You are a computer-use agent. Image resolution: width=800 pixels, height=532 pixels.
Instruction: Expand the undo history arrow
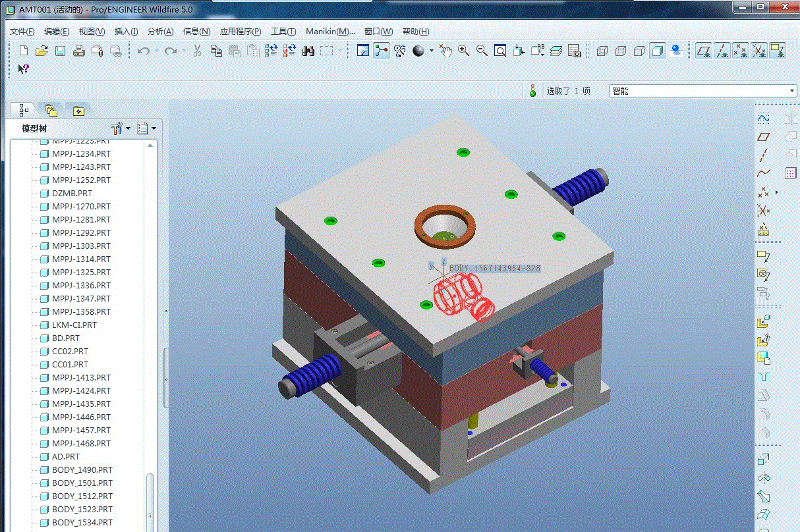(156, 51)
